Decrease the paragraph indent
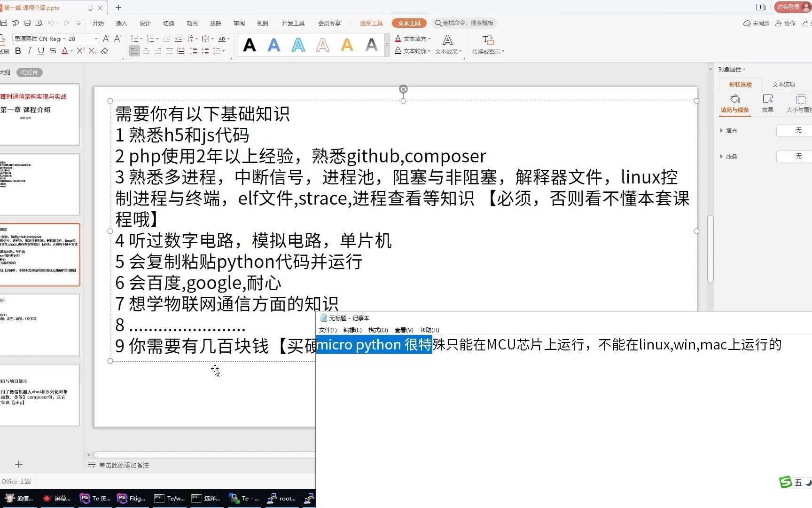The image size is (812, 508). [x=166, y=39]
